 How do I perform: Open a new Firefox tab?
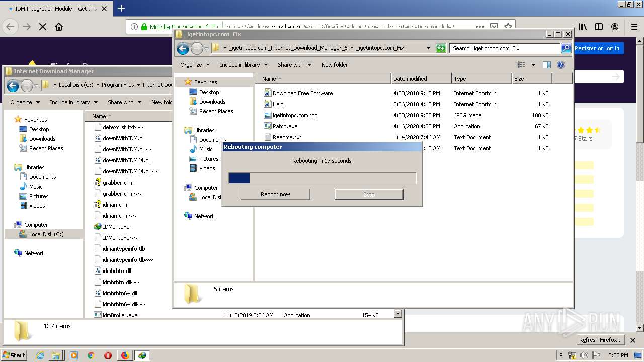tap(121, 8)
